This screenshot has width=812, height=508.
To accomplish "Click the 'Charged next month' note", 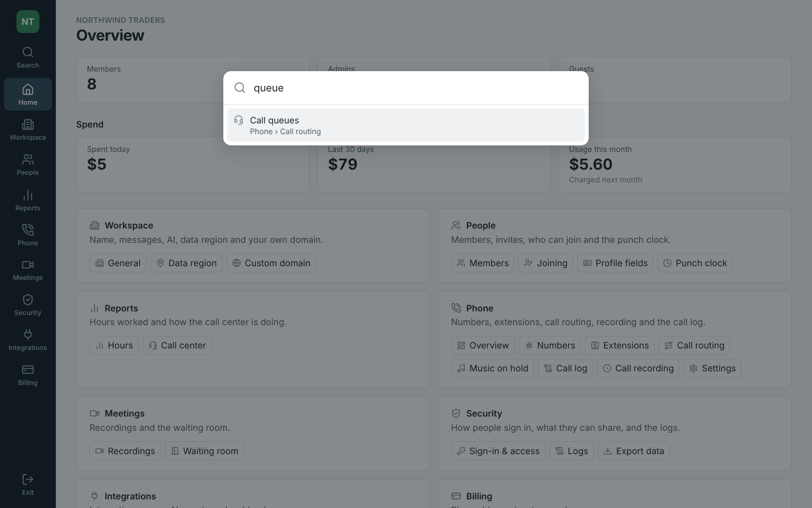I will [605, 180].
